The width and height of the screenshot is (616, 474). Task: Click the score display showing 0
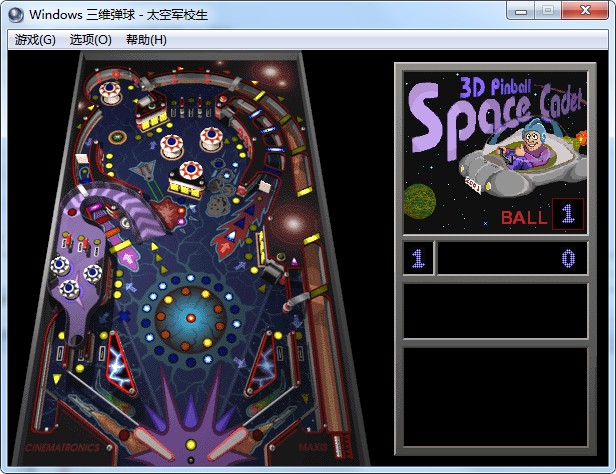[513, 258]
